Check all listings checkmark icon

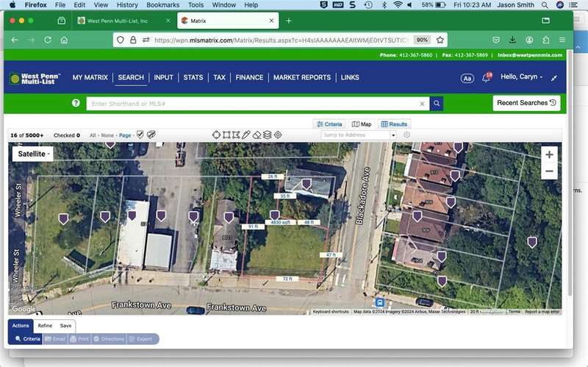click(140, 135)
